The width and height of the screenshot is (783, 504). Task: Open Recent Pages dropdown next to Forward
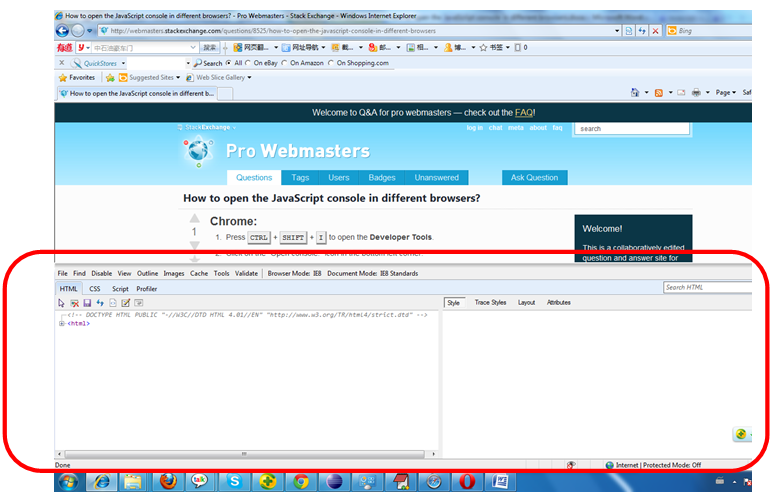pyautogui.click(x=89, y=31)
